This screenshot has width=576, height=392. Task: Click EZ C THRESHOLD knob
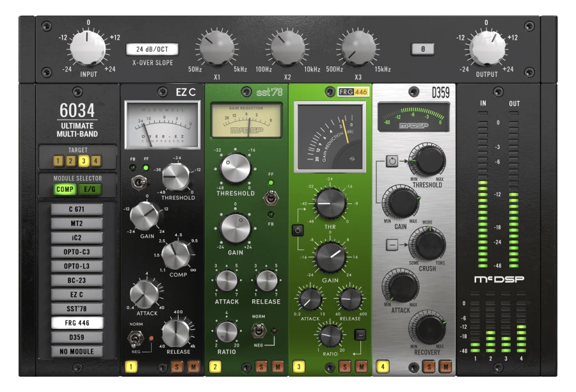click(176, 177)
